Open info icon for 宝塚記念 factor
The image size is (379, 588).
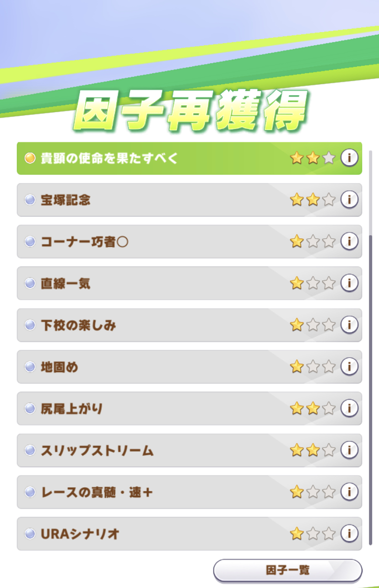click(x=349, y=200)
